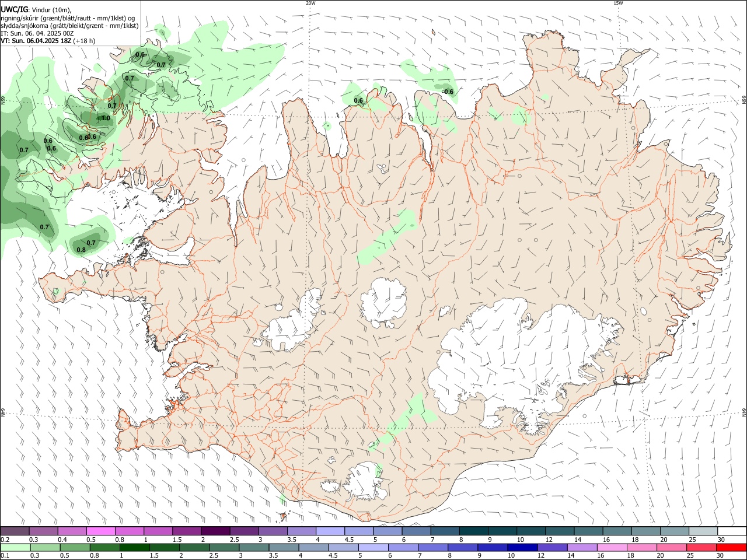Pick the 0.3 light green rain legend swatch
Viewport: 747px width, 560px height.
[44, 548]
